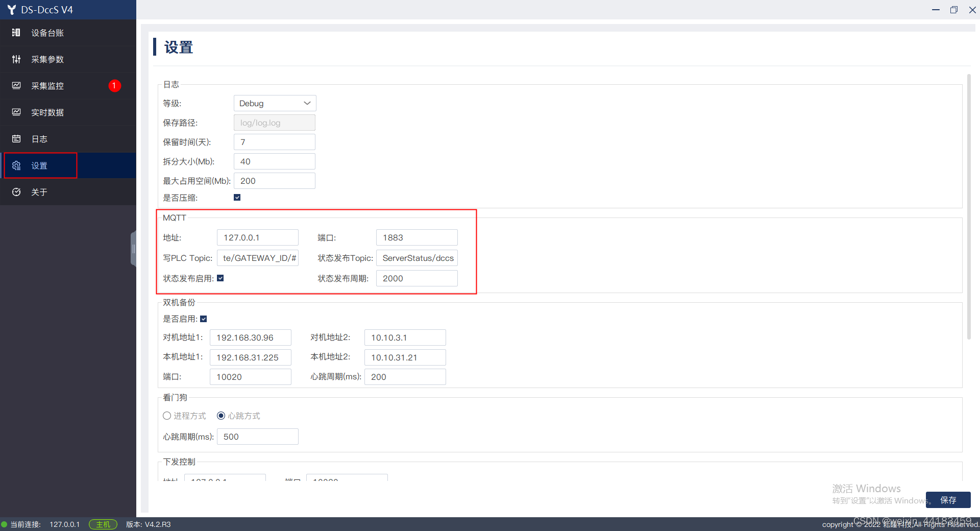Click the 采集监控 chart icon
980x531 pixels.
point(16,86)
